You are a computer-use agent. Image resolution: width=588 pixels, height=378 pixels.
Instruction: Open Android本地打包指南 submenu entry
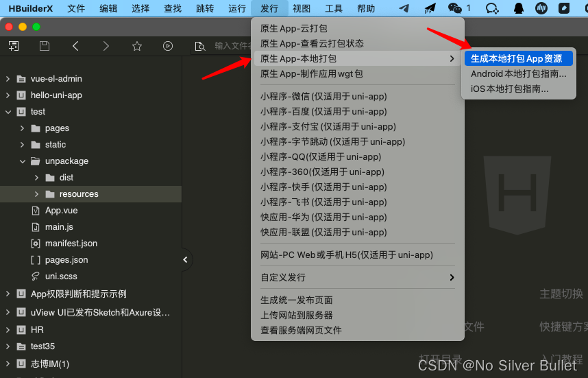[x=519, y=73]
